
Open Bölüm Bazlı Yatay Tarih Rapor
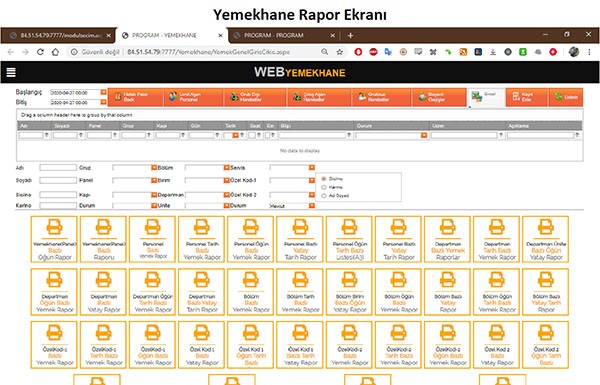point(546,292)
